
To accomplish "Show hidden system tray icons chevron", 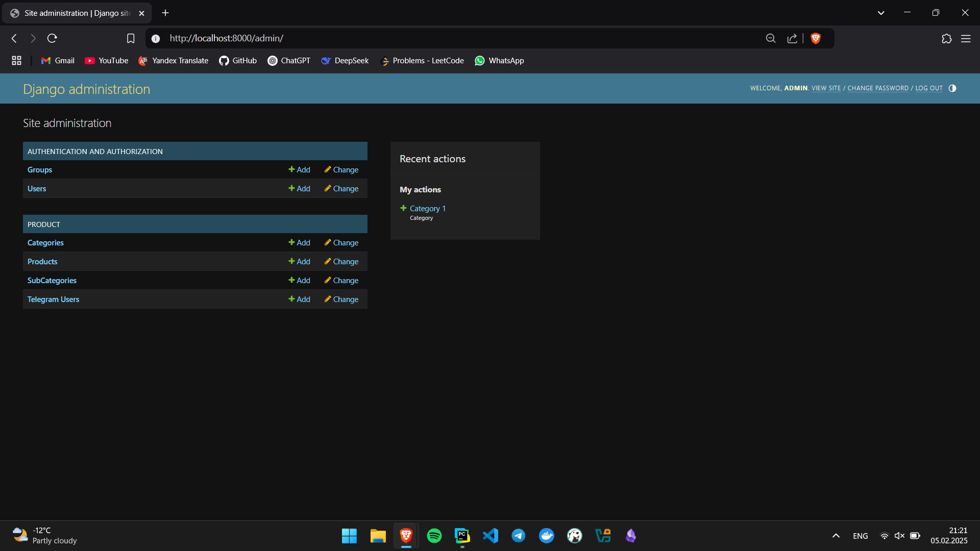I will tap(836, 536).
